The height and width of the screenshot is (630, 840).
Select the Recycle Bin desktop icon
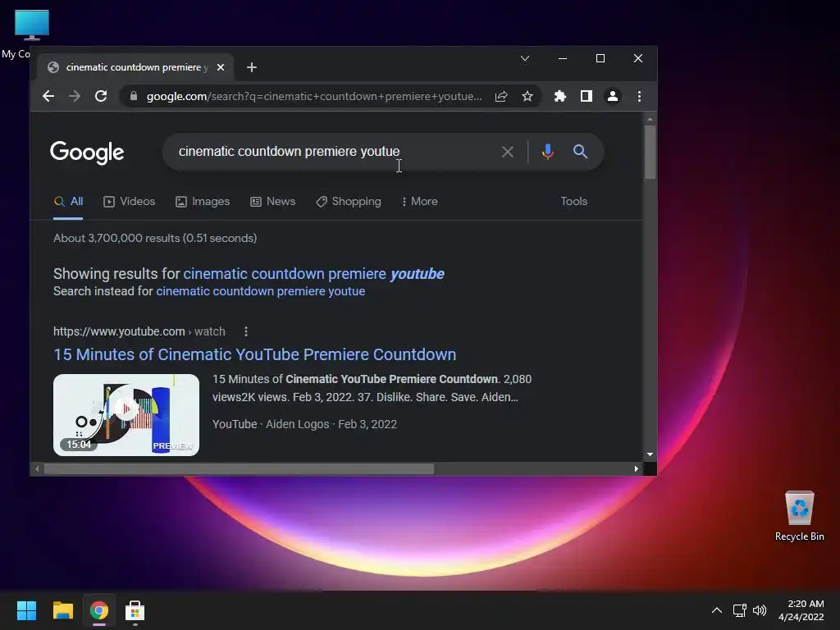coord(799,516)
